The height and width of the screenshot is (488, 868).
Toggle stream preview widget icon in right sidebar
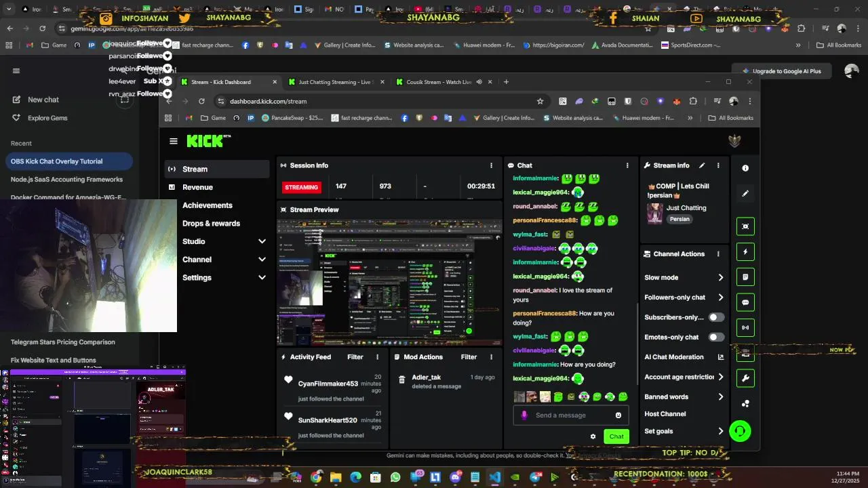point(745,226)
